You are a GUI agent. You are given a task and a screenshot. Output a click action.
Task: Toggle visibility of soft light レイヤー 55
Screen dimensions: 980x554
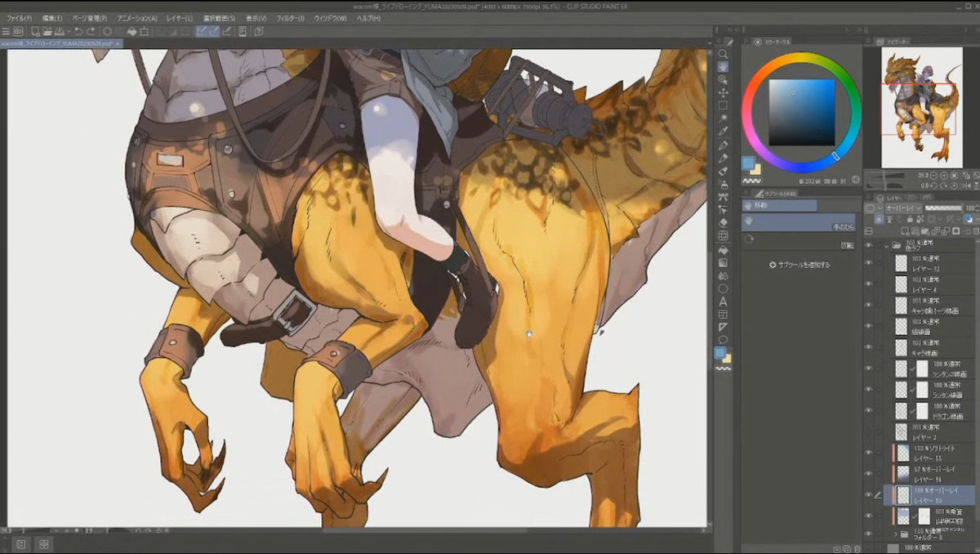[x=868, y=452]
